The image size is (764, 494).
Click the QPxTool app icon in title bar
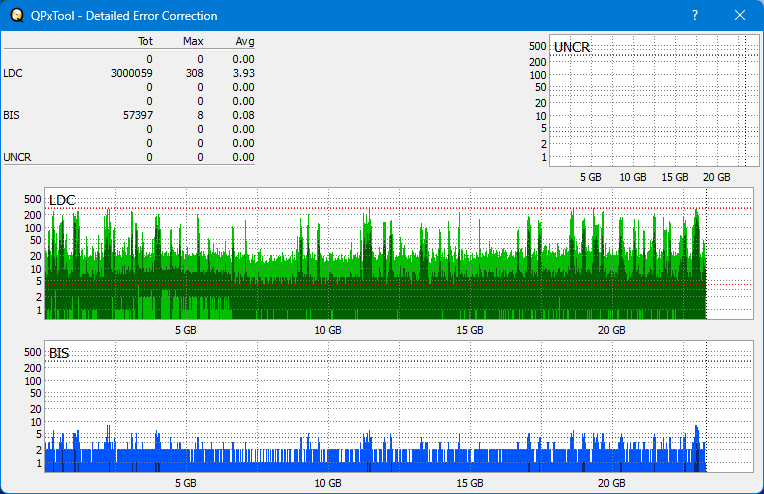(17, 15)
